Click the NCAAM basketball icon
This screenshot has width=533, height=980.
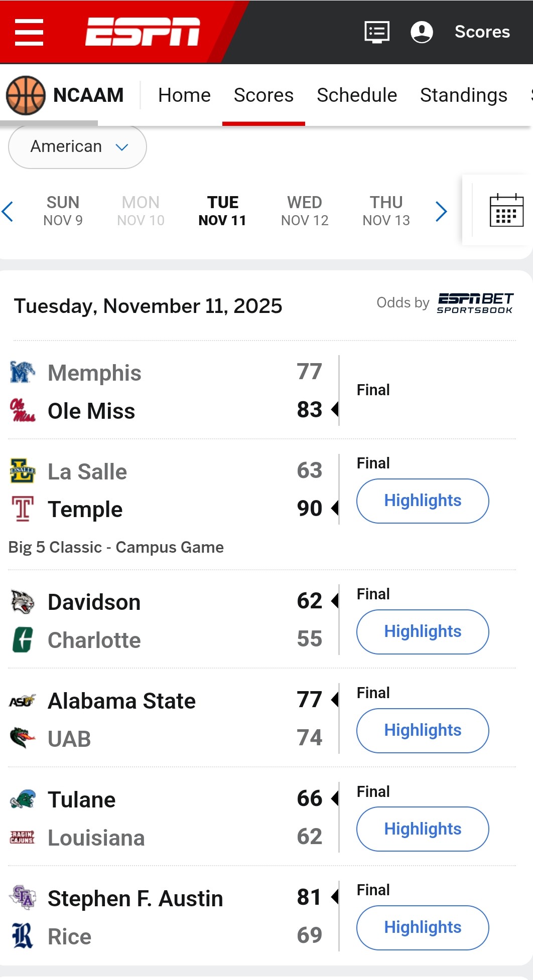point(26,95)
